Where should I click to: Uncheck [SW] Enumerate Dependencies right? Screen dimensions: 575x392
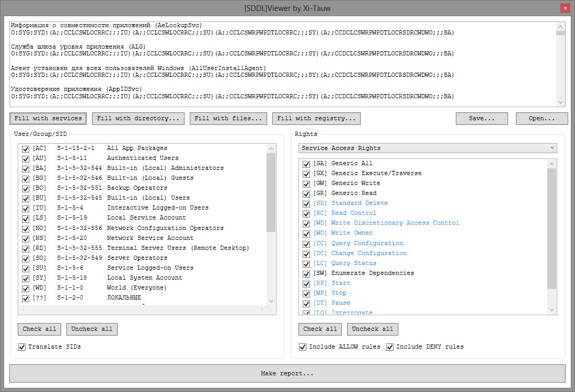[306, 273]
